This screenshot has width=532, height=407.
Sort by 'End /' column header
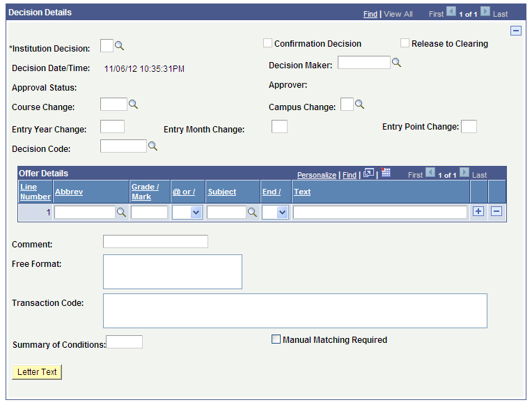click(x=272, y=192)
